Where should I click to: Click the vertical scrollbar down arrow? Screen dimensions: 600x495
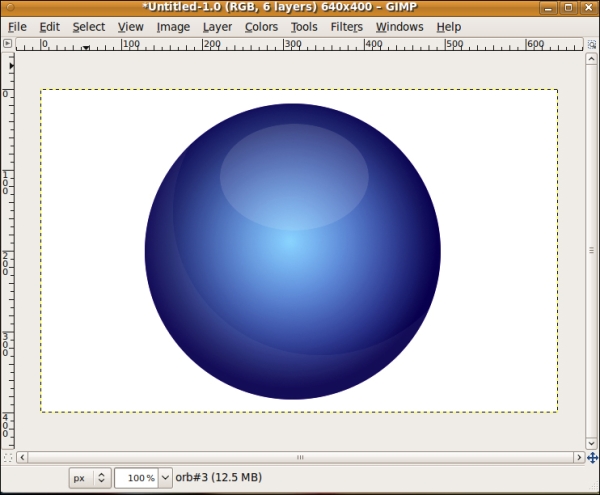coord(591,444)
